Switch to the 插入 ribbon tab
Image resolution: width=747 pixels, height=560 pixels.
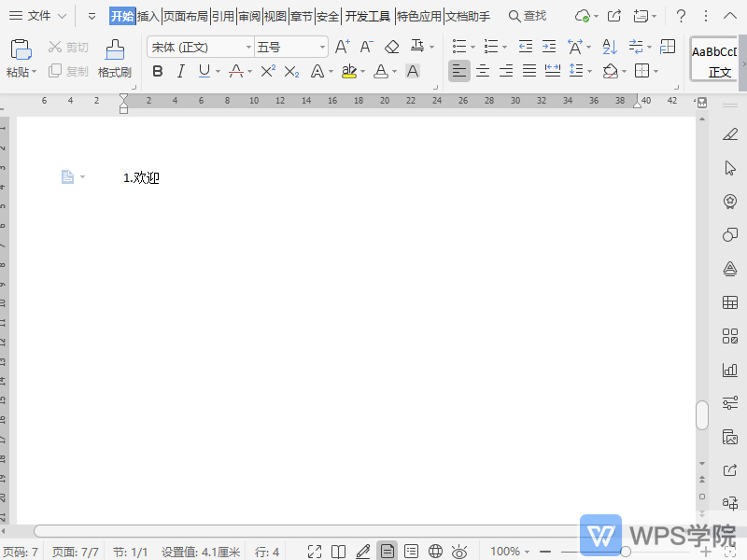(x=146, y=15)
